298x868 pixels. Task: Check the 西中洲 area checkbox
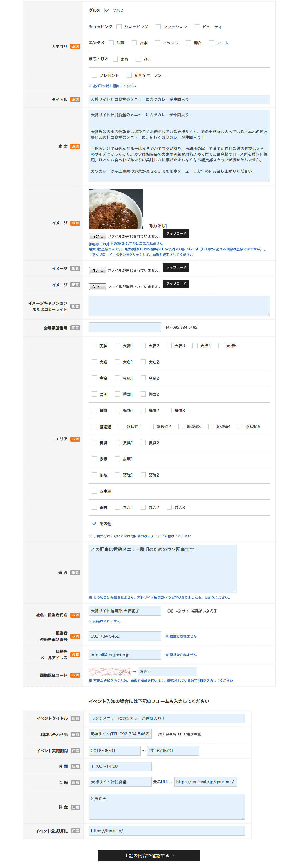pos(94,491)
